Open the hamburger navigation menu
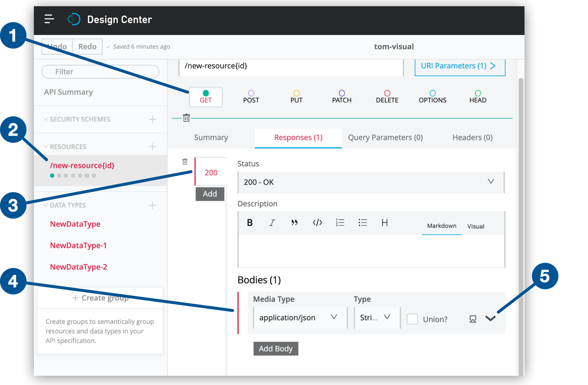588x385 pixels. (x=49, y=19)
